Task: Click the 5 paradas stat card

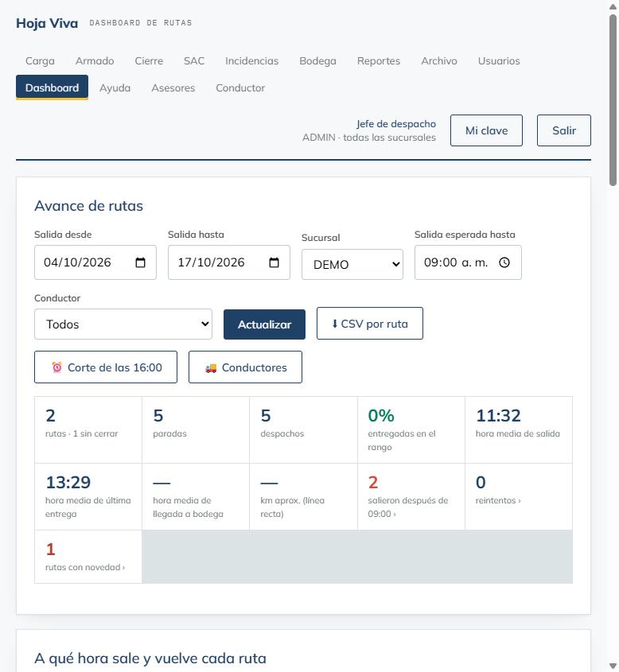Action: pos(196,429)
